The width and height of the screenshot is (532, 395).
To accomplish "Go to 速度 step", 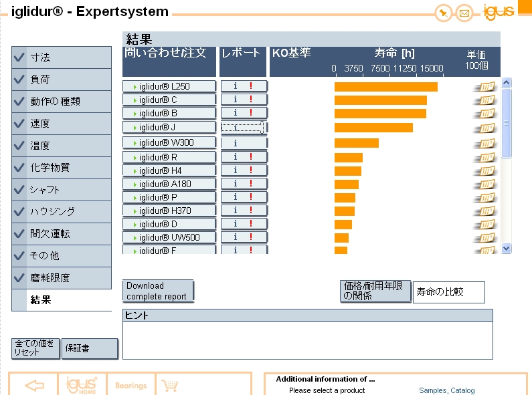I will point(62,124).
